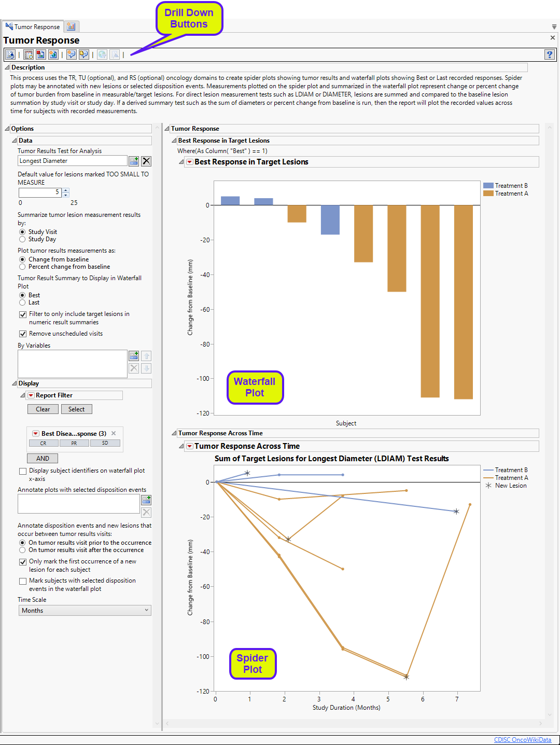560x745 pixels.
Task: Click add-variable icon beside Longest Diameter field
Action: click(x=134, y=161)
